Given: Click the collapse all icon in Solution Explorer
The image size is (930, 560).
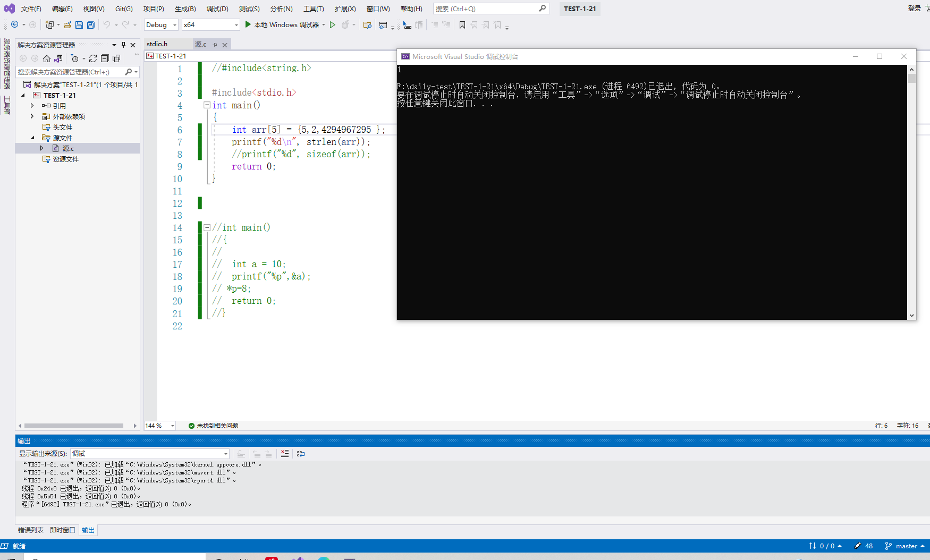Looking at the screenshot, I should (x=105, y=58).
